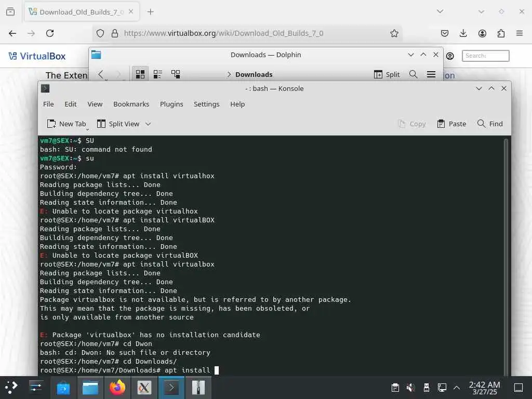Expand hidden system tray icons arrow
532x399 pixels.
coord(457,388)
